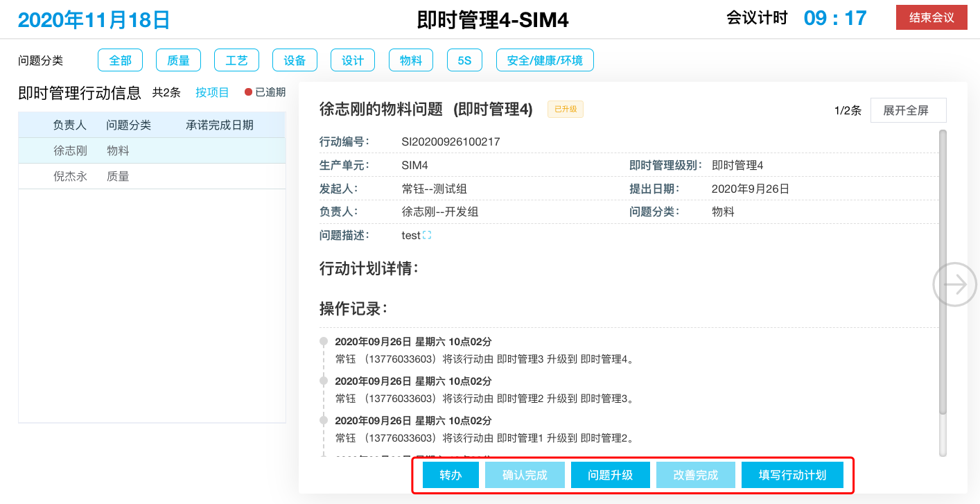Open 填写行动计划 action plan form
The width and height of the screenshot is (980, 504).
click(x=792, y=475)
